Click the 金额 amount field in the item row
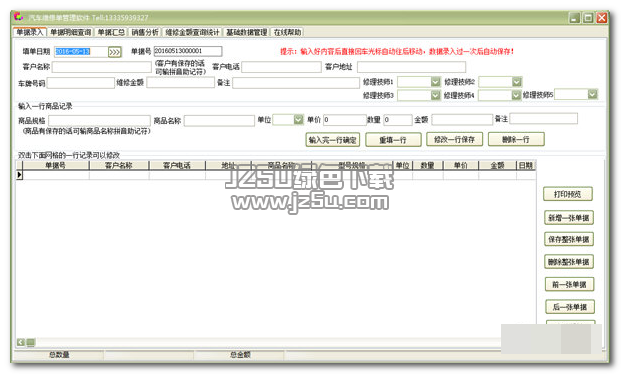The width and height of the screenshot is (621, 374). [462, 119]
